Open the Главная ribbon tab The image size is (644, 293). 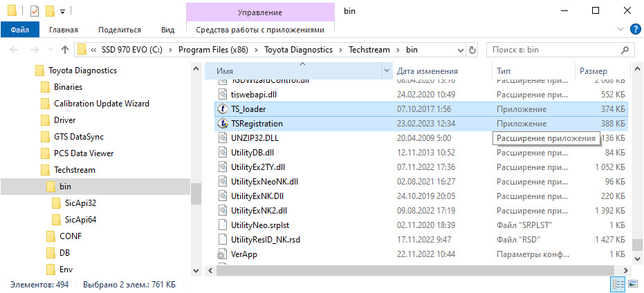tap(64, 30)
